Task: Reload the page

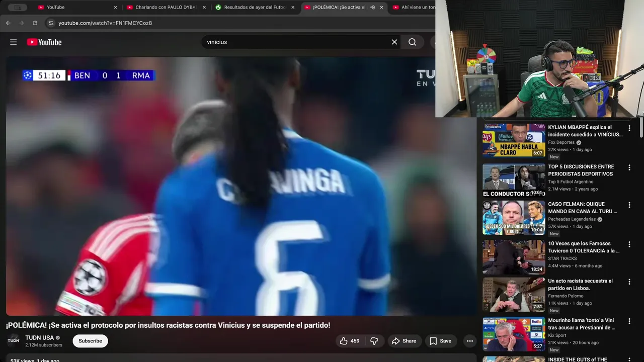Action: coord(35,23)
